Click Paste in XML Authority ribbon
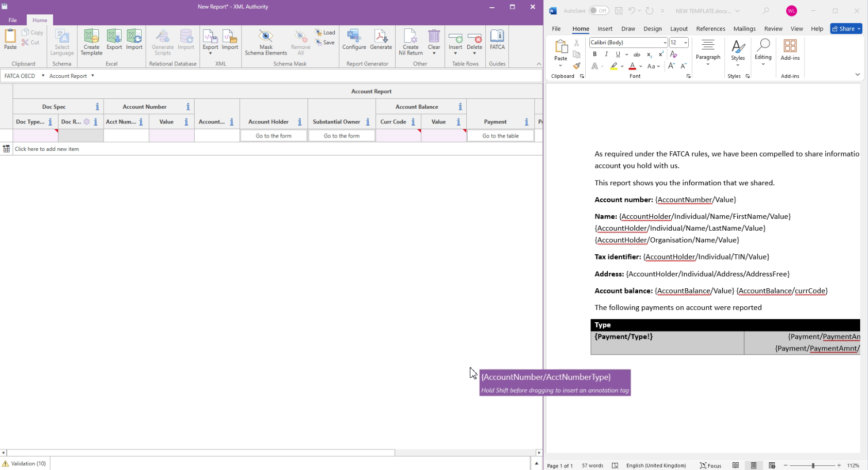Viewport: 868px width, 470px height. pos(10,40)
